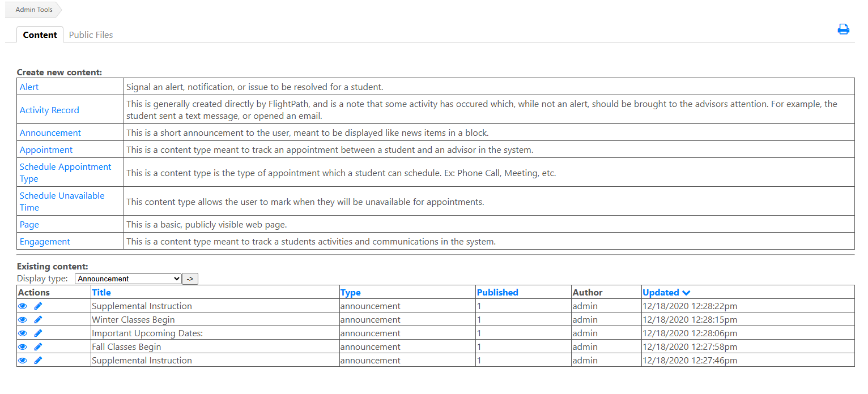Open the Admin Tools breadcrumb

pos(33,10)
